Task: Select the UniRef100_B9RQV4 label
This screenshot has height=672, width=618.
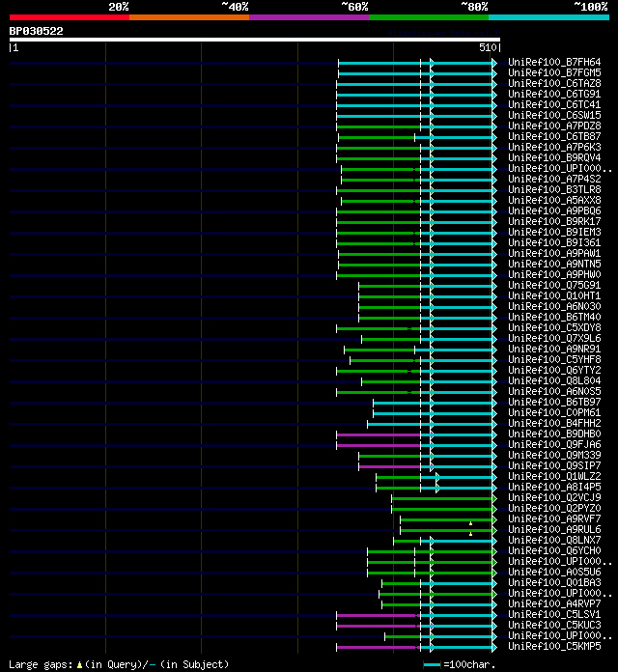Action: click(554, 157)
